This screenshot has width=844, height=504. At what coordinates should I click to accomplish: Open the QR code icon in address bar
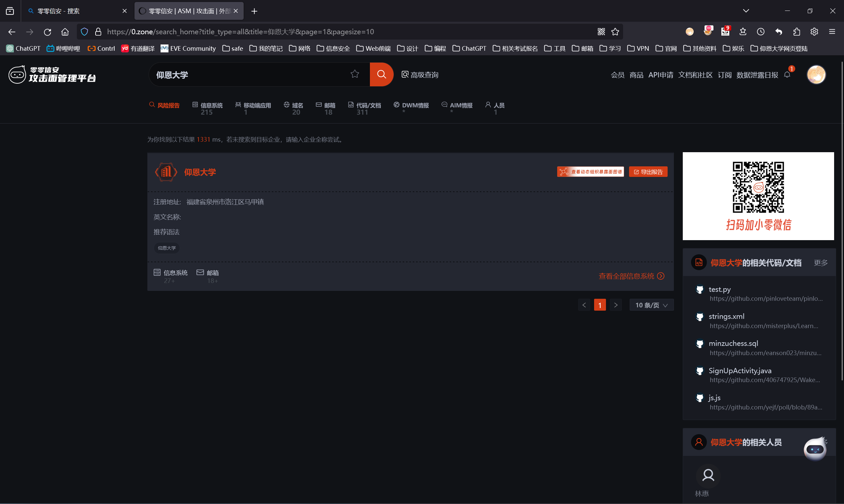coord(601,32)
